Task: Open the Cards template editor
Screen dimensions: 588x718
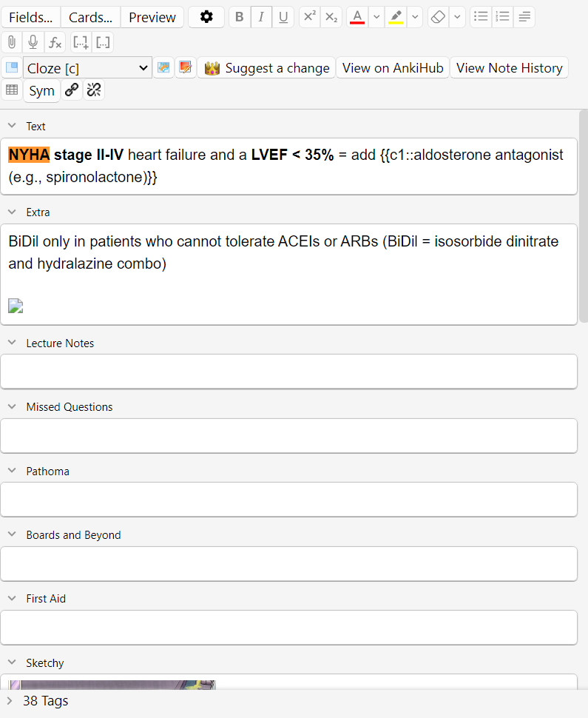Action: click(90, 17)
